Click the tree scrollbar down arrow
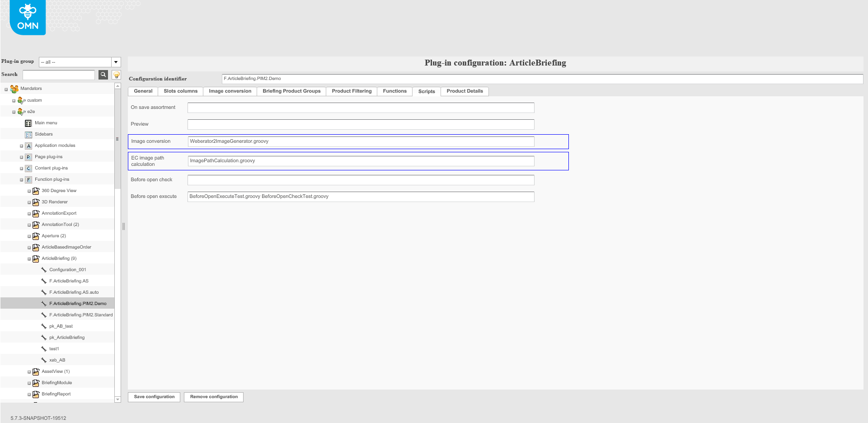 coord(117,399)
